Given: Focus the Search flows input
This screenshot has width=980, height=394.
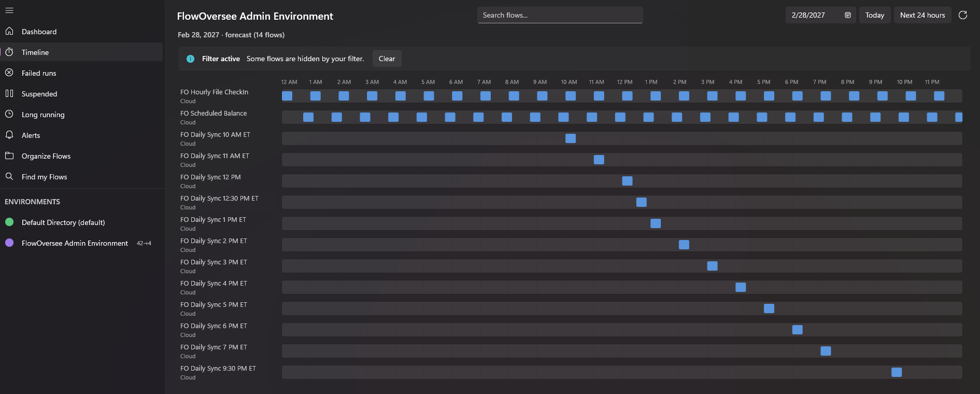Looking at the screenshot, I should point(560,15).
